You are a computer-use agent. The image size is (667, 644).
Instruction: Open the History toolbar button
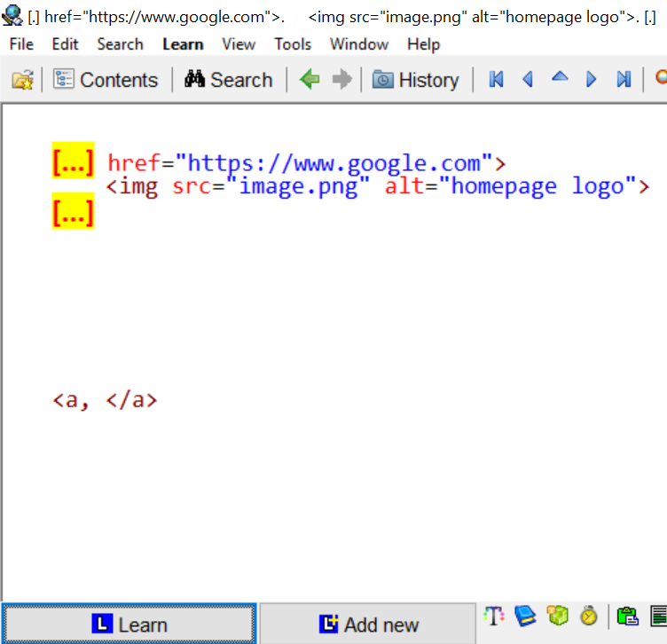click(x=416, y=80)
